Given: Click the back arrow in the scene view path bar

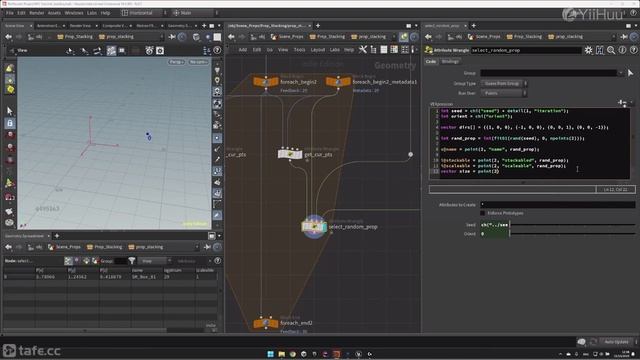Looking at the screenshot, I should (x=8, y=37).
